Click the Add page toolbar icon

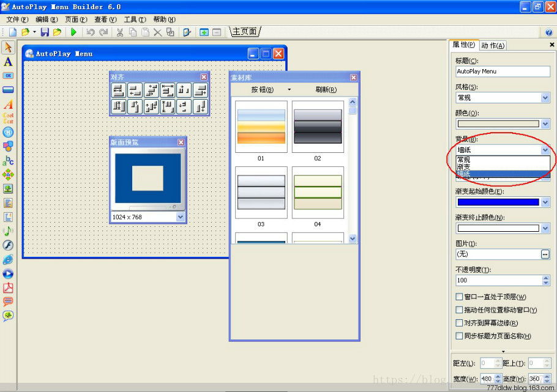(x=204, y=32)
